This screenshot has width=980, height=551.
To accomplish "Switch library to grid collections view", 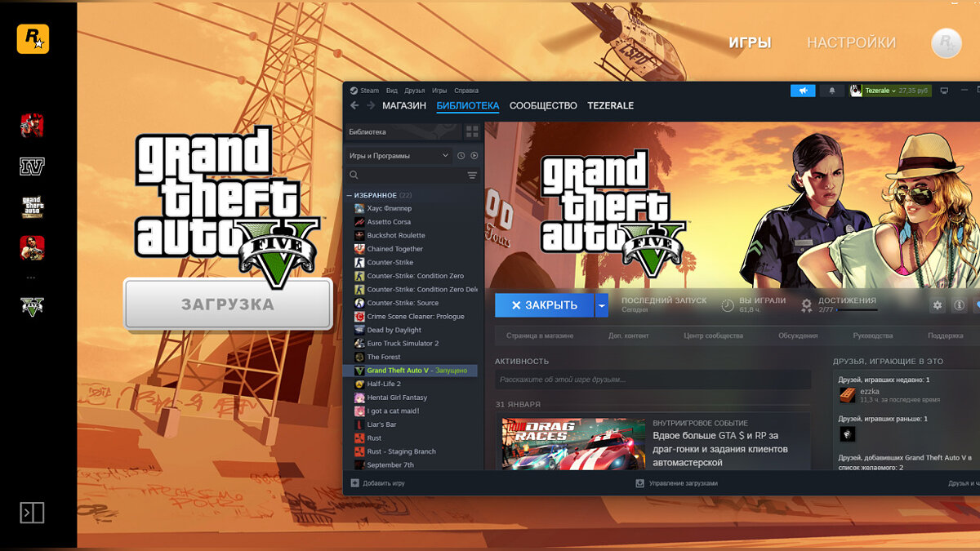I will 472,131.
